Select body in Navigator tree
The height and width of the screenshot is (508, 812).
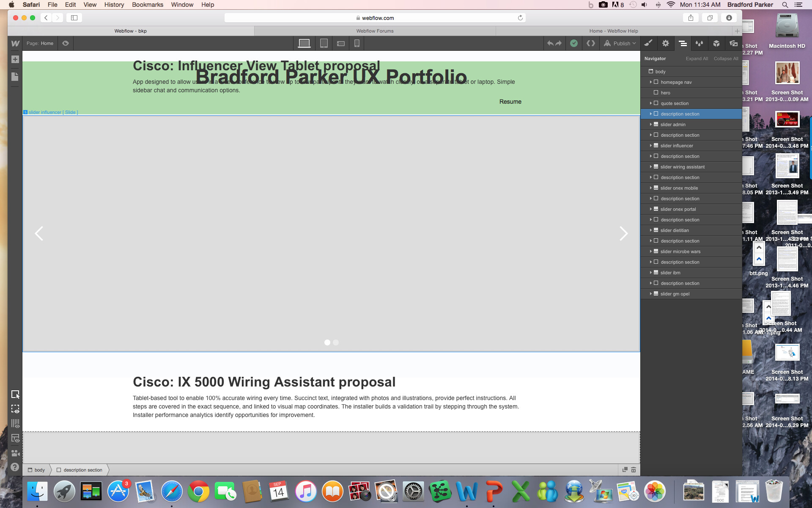691,72
